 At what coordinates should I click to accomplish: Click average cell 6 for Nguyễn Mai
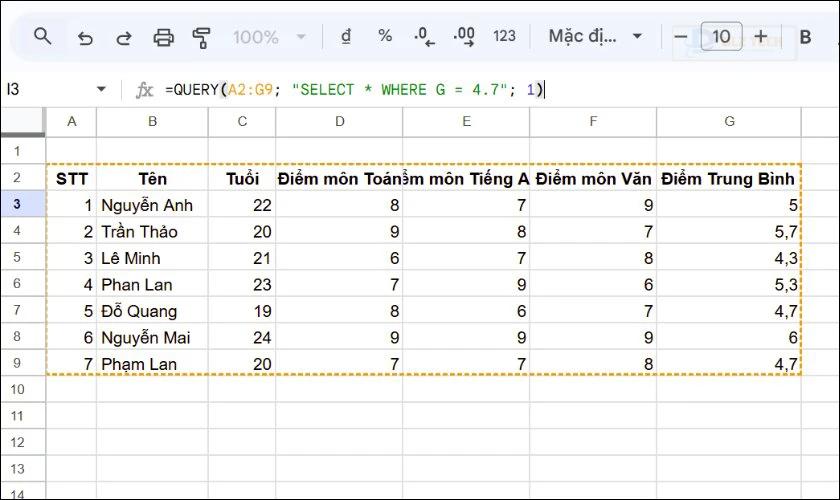pos(729,337)
